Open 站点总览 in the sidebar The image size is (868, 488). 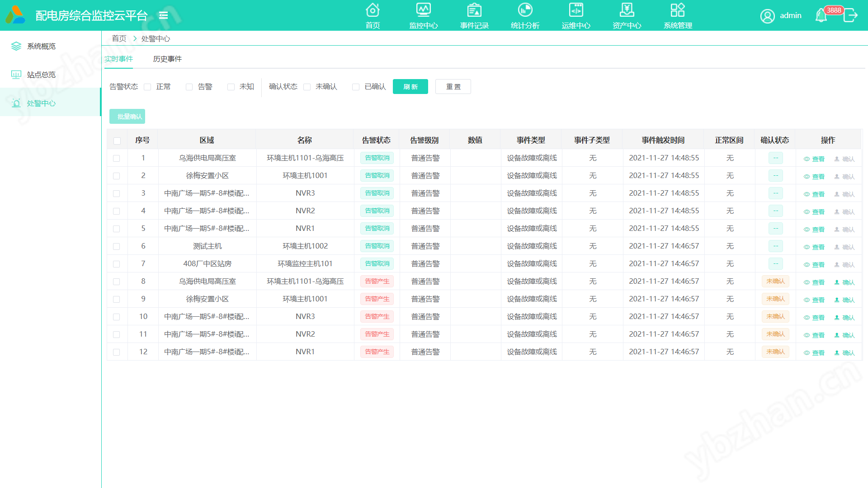click(50, 75)
